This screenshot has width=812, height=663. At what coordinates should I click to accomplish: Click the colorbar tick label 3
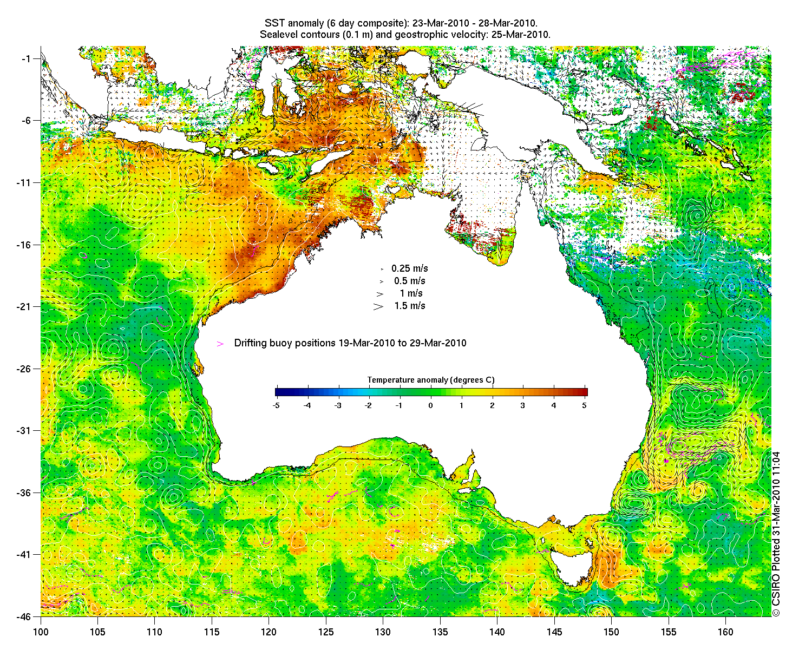point(523,405)
